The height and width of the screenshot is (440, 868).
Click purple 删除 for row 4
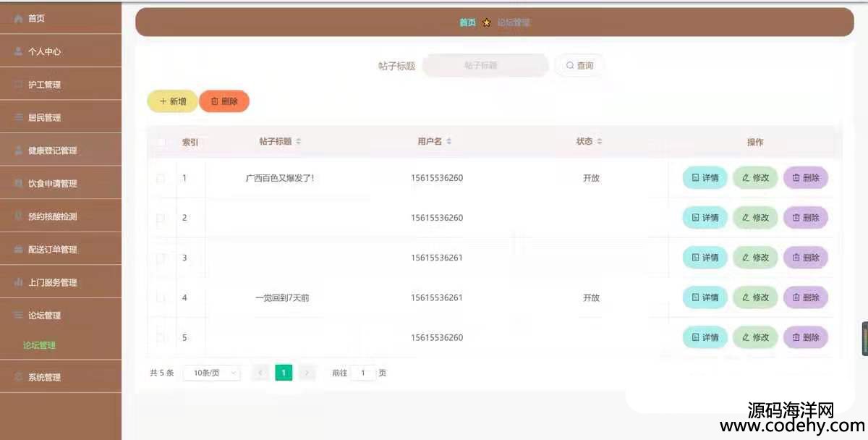[x=806, y=297]
